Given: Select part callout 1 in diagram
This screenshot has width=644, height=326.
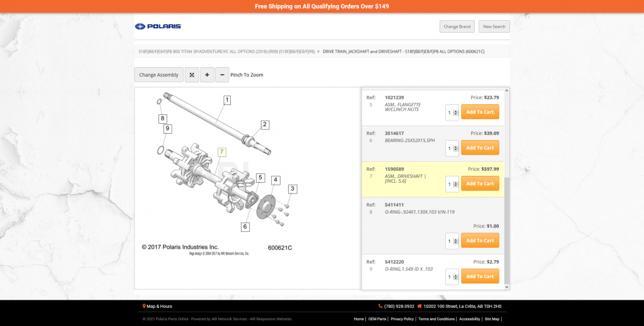Looking at the screenshot, I should pos(227,100).
